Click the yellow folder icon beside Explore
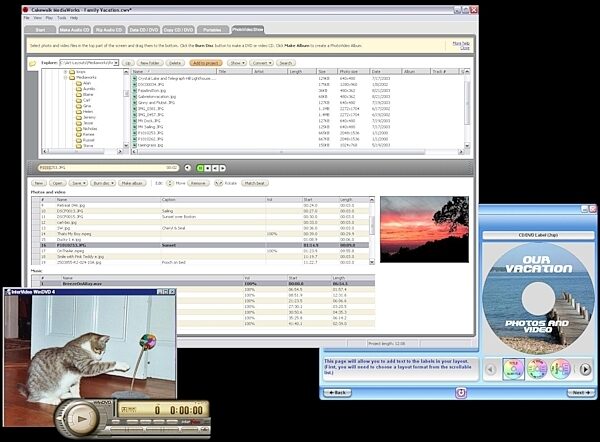The image size is (600, 442). (x=33, y=63)
